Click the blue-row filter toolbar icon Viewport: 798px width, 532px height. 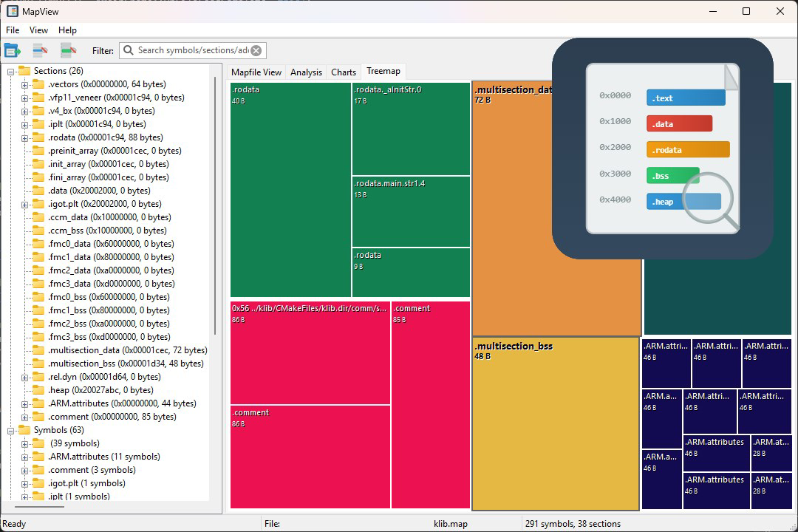[40, 50]
